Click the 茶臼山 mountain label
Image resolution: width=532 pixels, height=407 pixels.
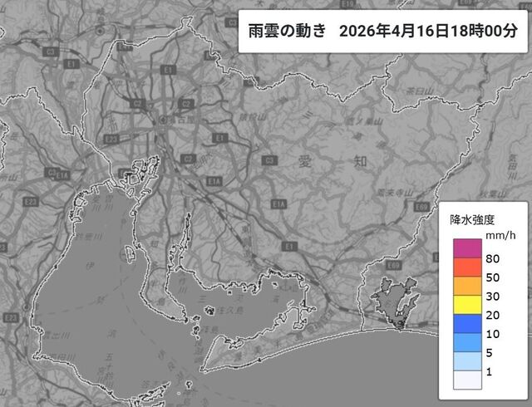[x=420, y=91]
